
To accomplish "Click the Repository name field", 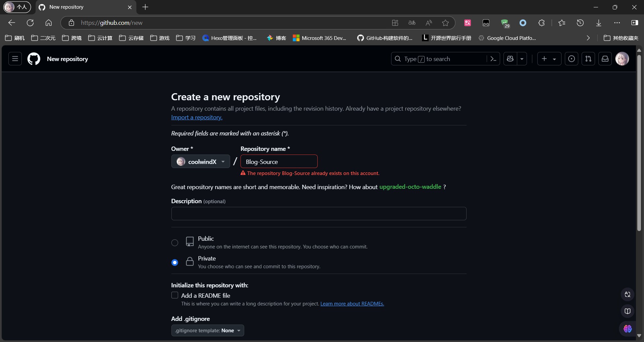I will (x=279, y=162).
